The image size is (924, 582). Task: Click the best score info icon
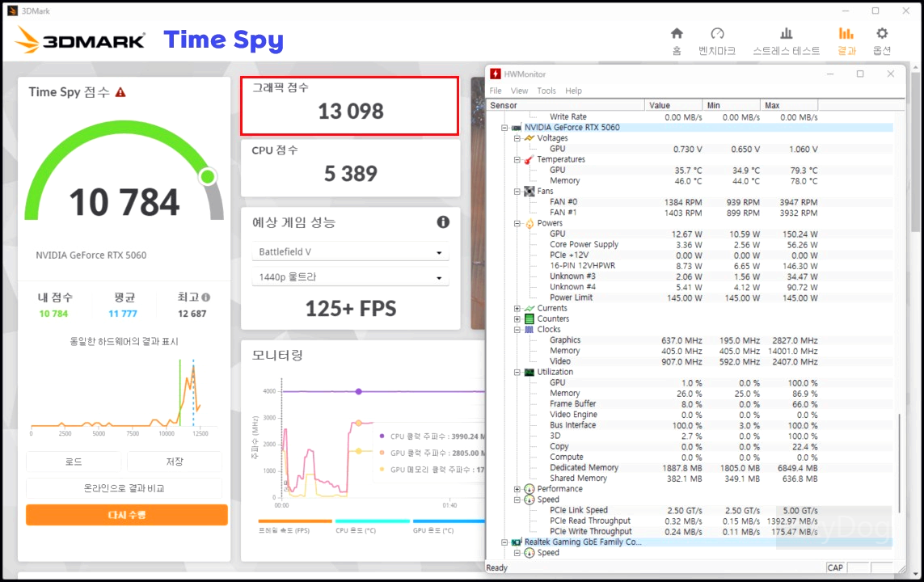205,297
